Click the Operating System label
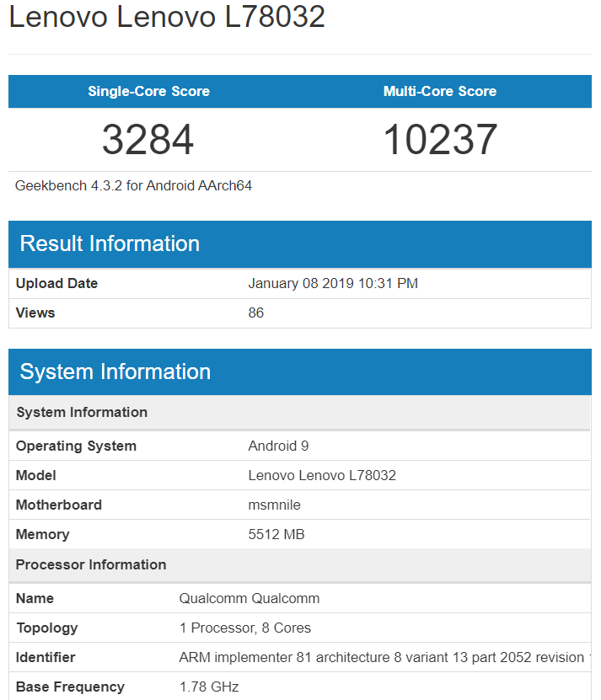Viewport: 601px width, 700px height. pyautogui.click(x=76, y=446)
